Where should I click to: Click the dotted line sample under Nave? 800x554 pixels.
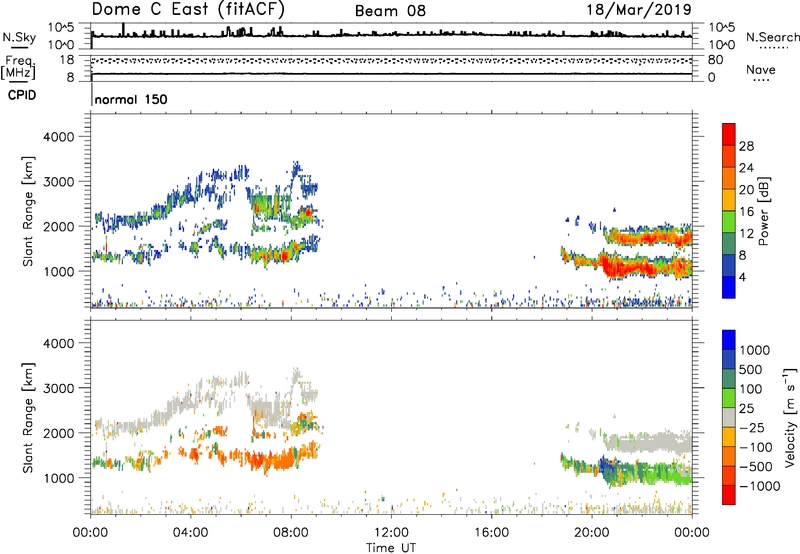tap(761, 80)
